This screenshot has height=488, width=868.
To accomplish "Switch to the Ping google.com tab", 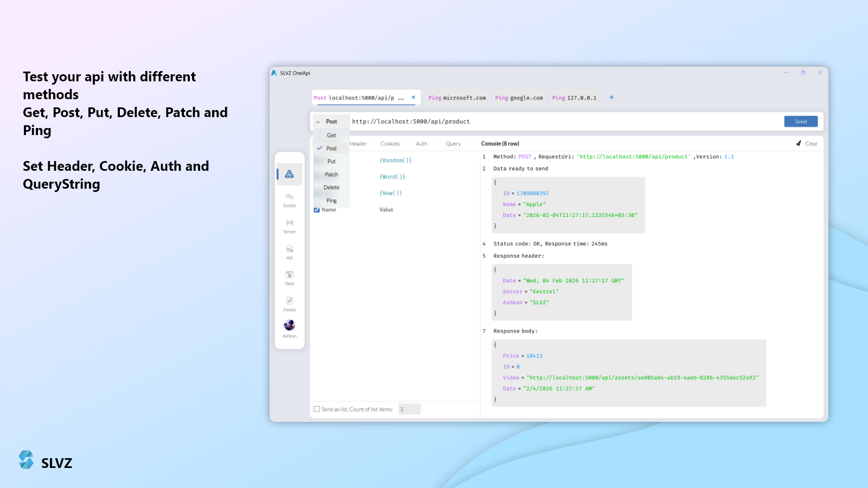I will pyautogui.click(x=519, y=98).
